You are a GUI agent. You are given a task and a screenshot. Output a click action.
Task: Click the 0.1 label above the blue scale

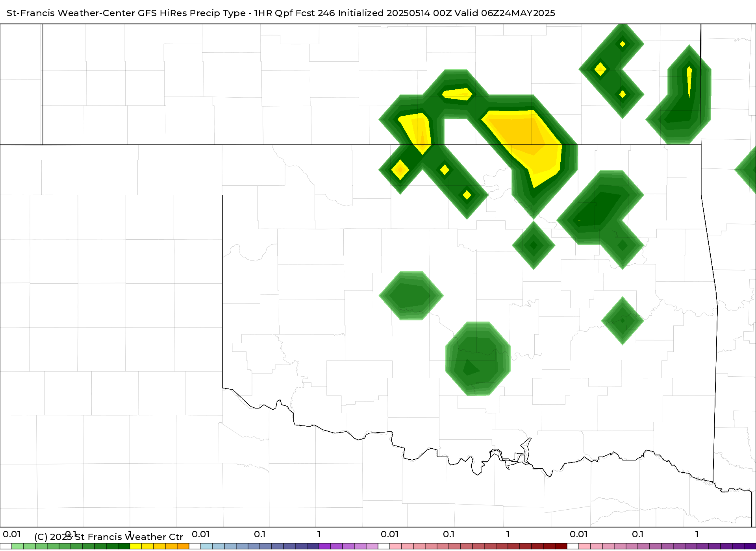[260, 534]
